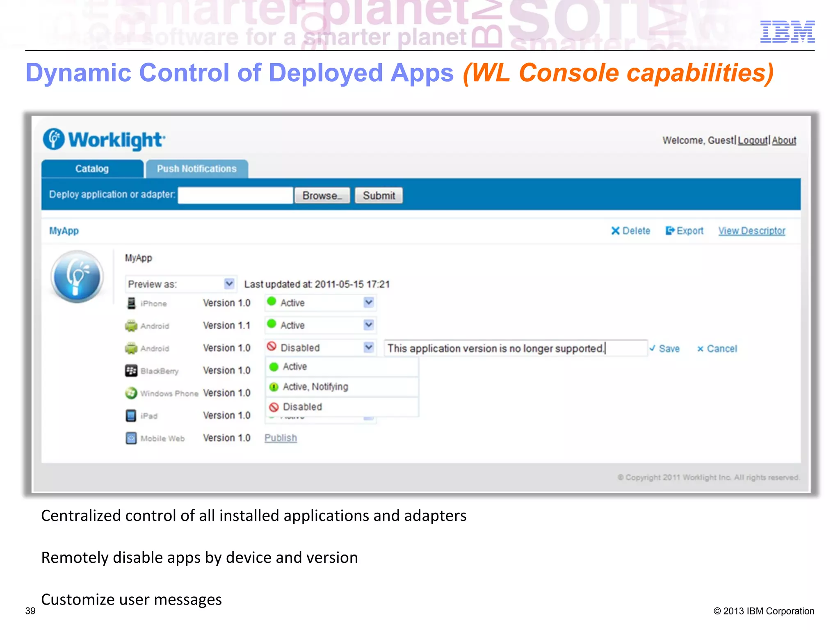The width and height of the screenshot is (840, 630).
Task: Click the Windows Phone 'Version 1.0' text
Action: point(226,393)
